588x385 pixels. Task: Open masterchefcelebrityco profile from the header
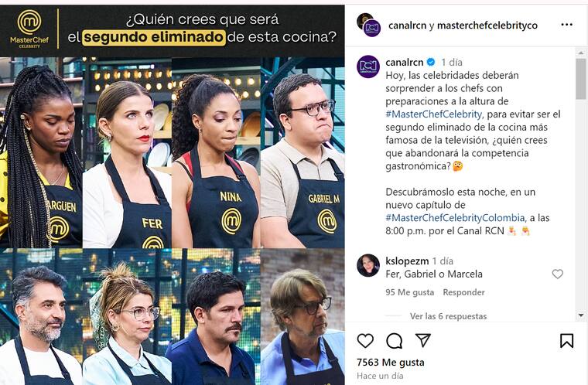[487, 25]
